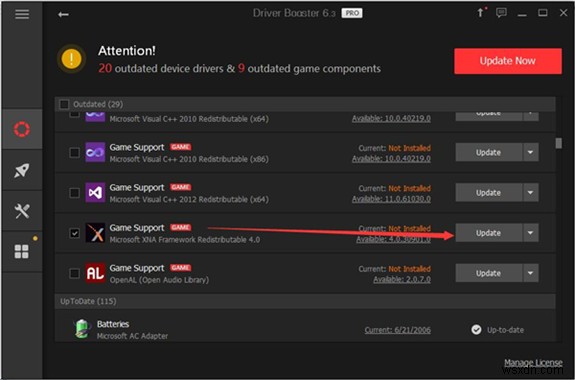Open the Tools wrench sidebar icon
Viewport: 575px width, 380px height.
pyautogui.click(x=22, y=211)
